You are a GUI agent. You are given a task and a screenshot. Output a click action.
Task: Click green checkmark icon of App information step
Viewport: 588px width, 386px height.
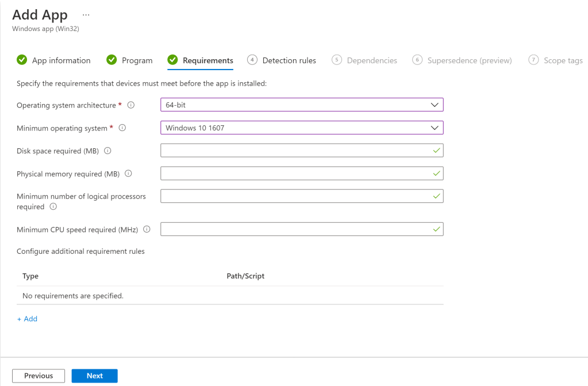click(22, 60)
